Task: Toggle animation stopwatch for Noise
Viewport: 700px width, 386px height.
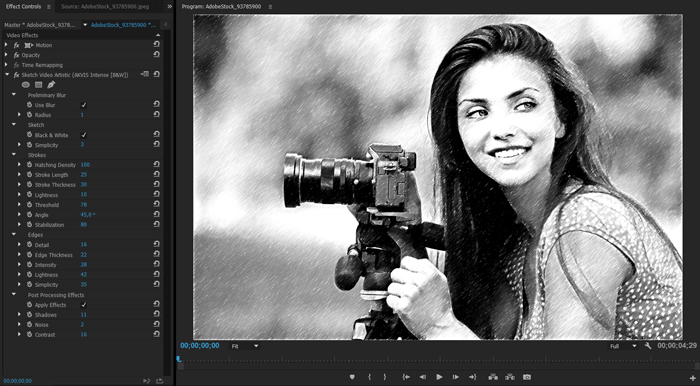Action: (x=29, y=324)
